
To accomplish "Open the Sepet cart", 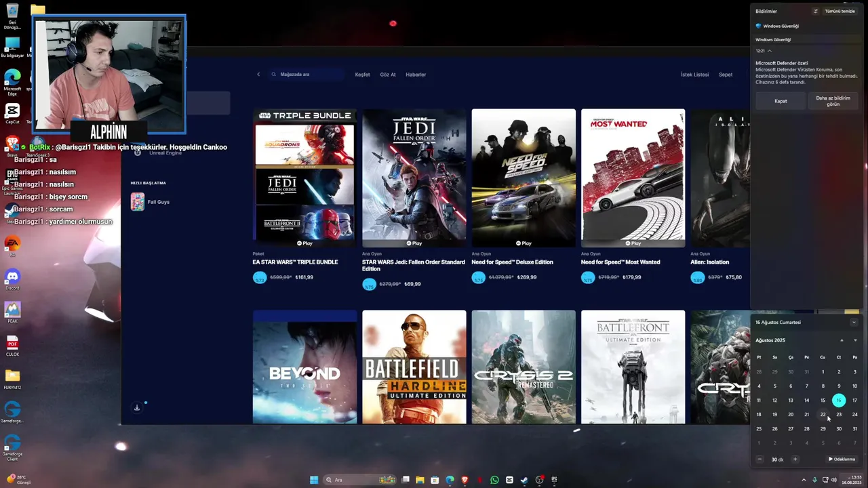I will tap(726, 75).
